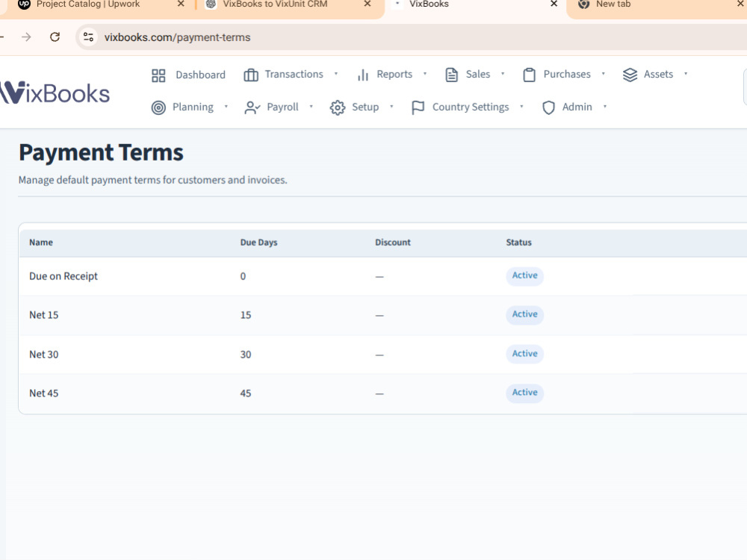The height and width of the screenshot is (560, 747).
Task: Click the New tab Chrome favicon
Action: [583, 4]
